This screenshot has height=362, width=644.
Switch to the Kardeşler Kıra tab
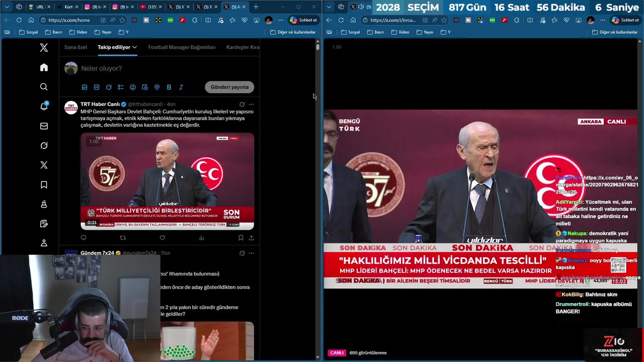tap(243, 47)
